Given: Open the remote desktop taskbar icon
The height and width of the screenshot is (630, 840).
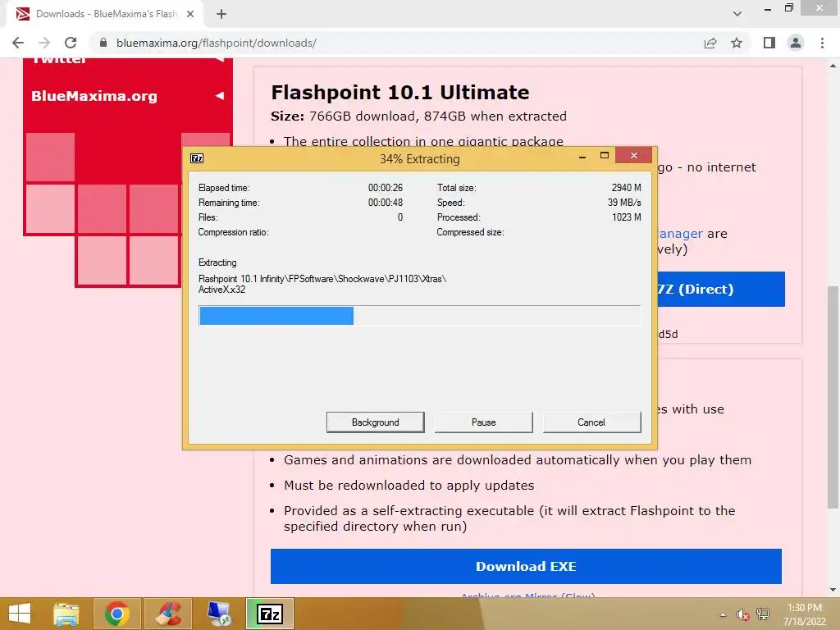Looking at the screenshot, I should (219, 614).
